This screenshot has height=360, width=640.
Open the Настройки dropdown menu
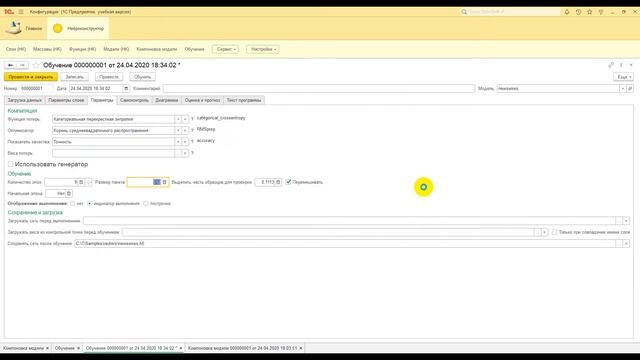[x=262, y=49]
